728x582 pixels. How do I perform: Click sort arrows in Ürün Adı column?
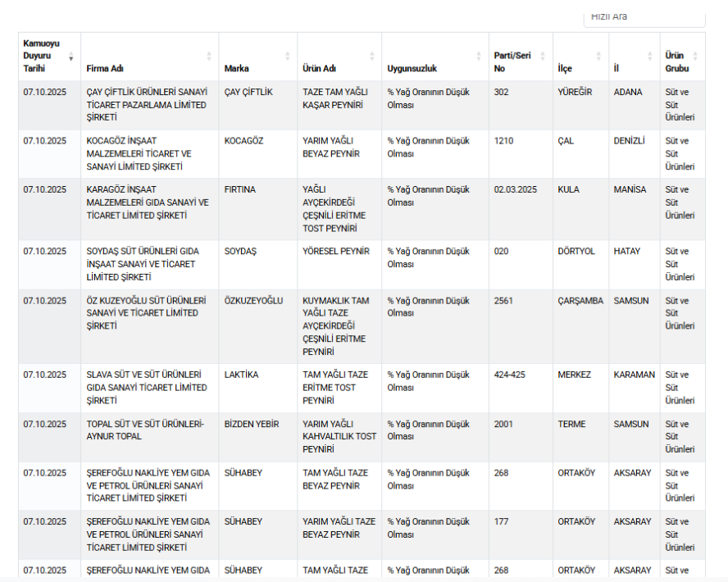coord(372,57)
